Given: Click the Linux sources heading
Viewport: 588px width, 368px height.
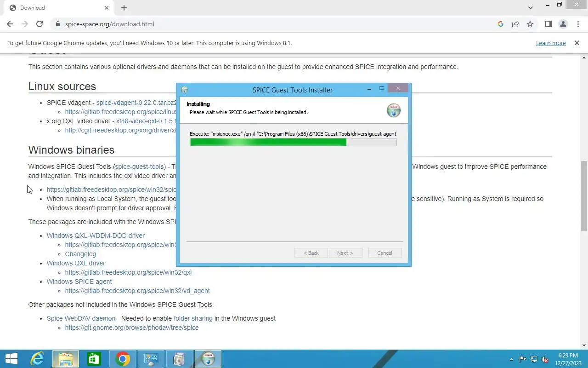Looking at the screenshot, I should [62, 86].
